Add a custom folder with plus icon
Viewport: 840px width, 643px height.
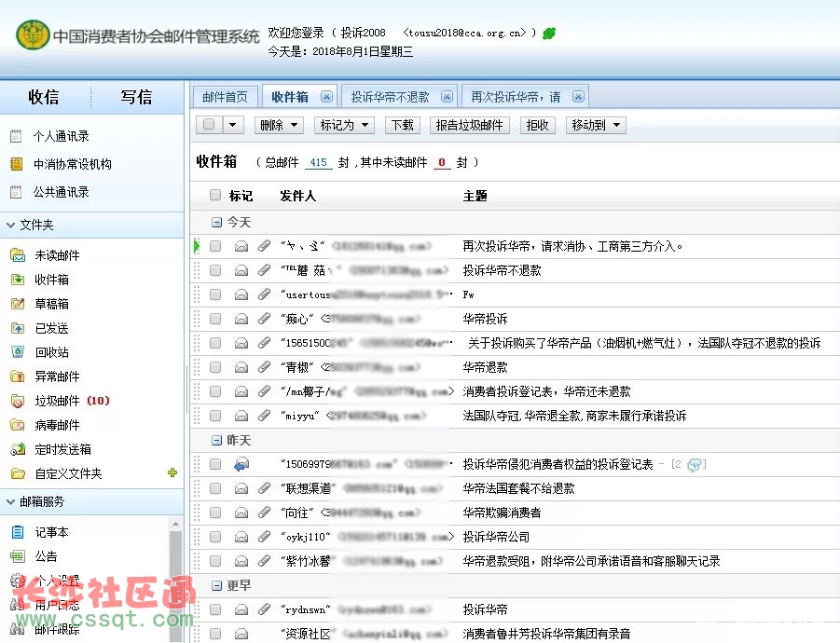click(x=172, y=472)
